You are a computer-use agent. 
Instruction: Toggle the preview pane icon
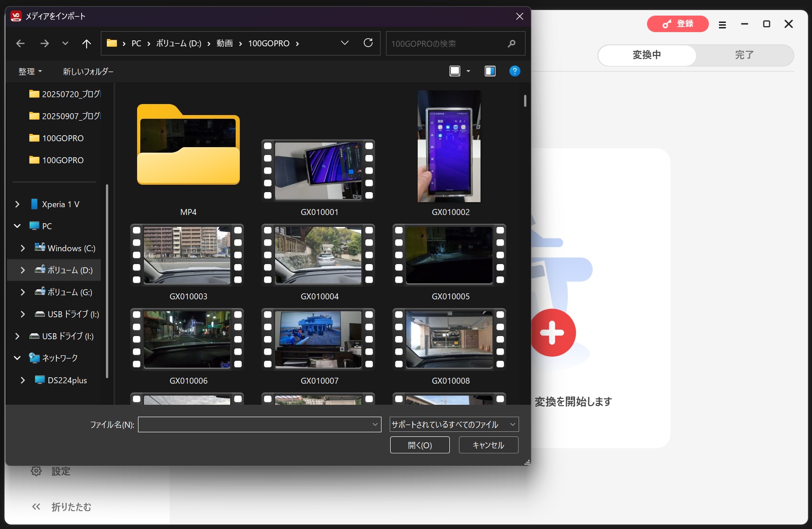[490, 71]
